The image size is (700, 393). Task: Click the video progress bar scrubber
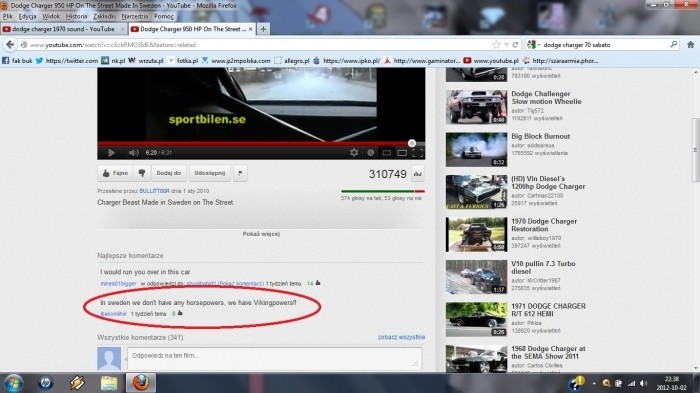pos(412,143)
